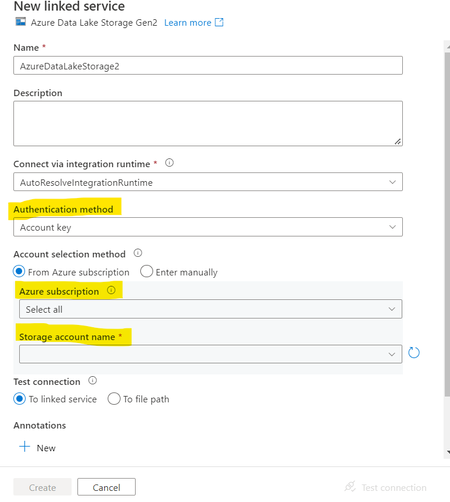The width and height of the screenshot is (450, 502).
Task: Click the 'New linked service' heading
Action: (69, 6)
